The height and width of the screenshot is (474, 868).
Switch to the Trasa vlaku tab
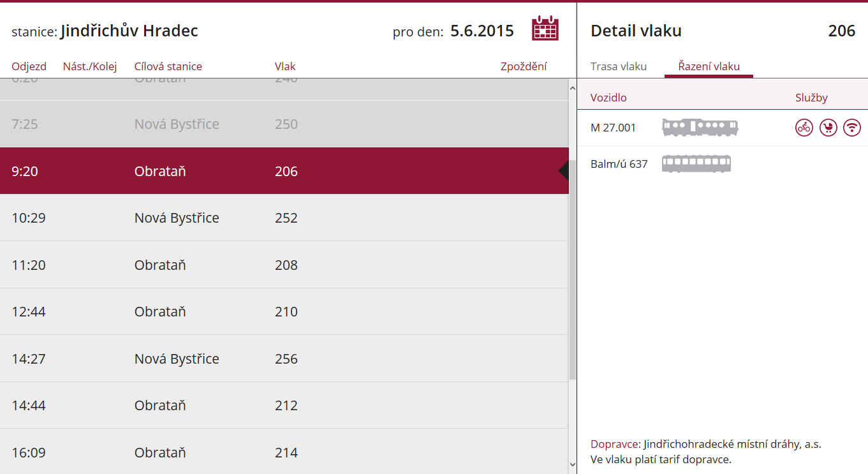[x=619, y=66]
